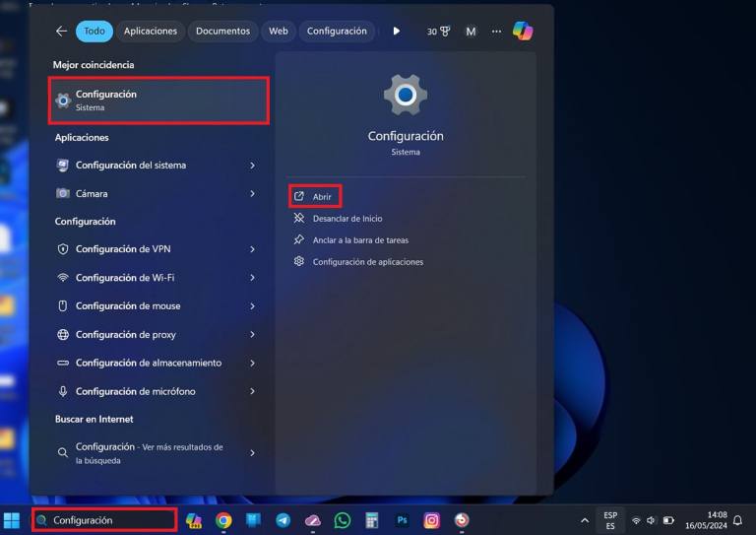Screen dimensions: 756x535
Task: Open the Calculator app in taskbar
Action: click(372, 520)
